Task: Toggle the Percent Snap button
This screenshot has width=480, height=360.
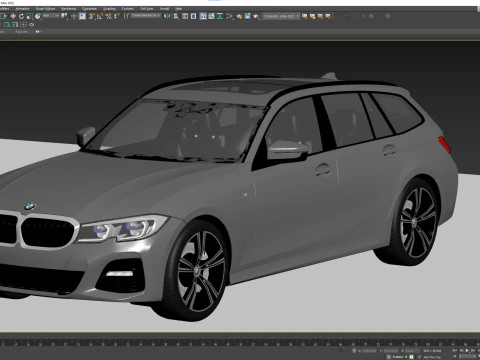Action: point(109,16)
